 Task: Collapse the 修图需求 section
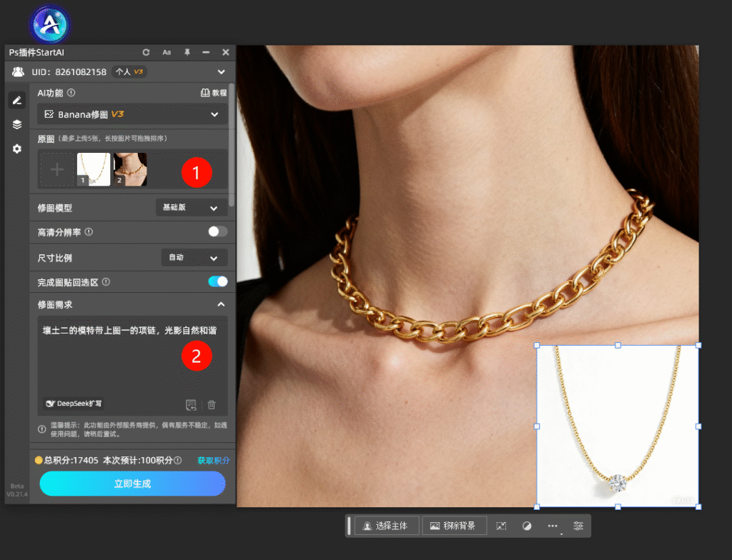coord(221,304)
